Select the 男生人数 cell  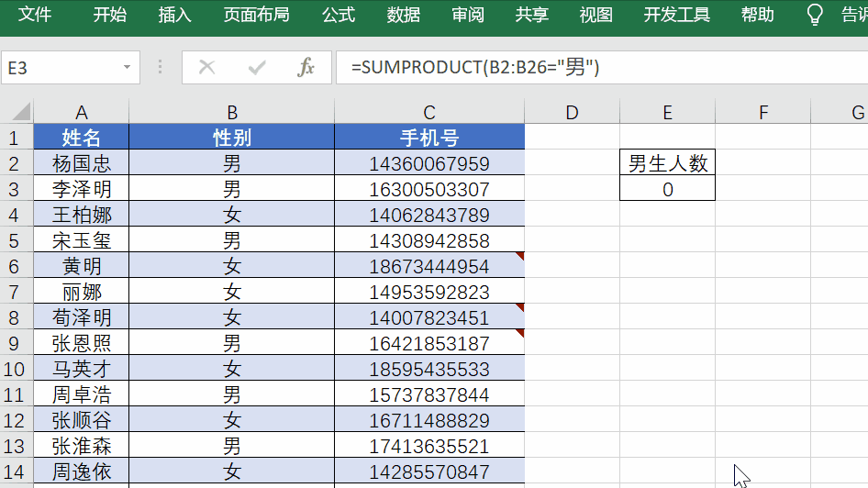click(x=668, y=162)
